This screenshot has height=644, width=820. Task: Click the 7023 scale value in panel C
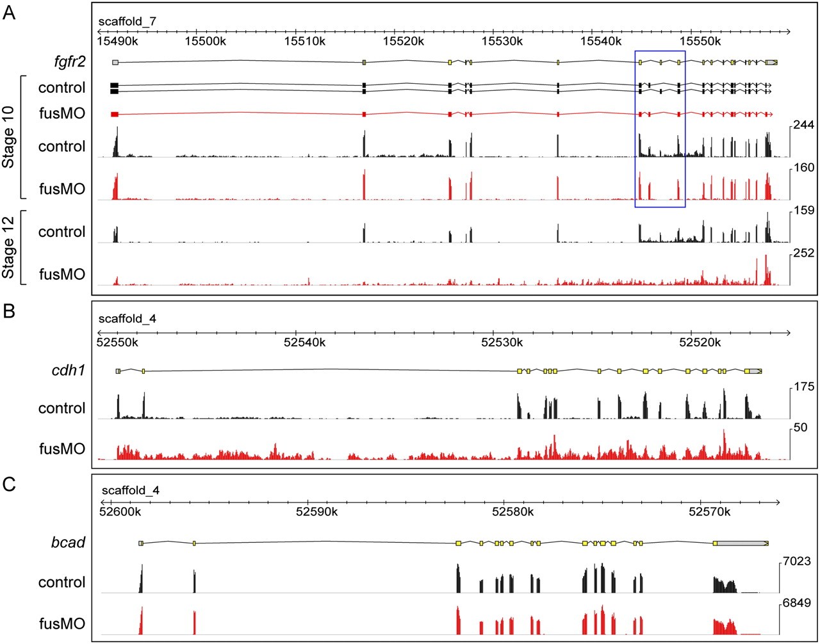[x=798, y=561]
